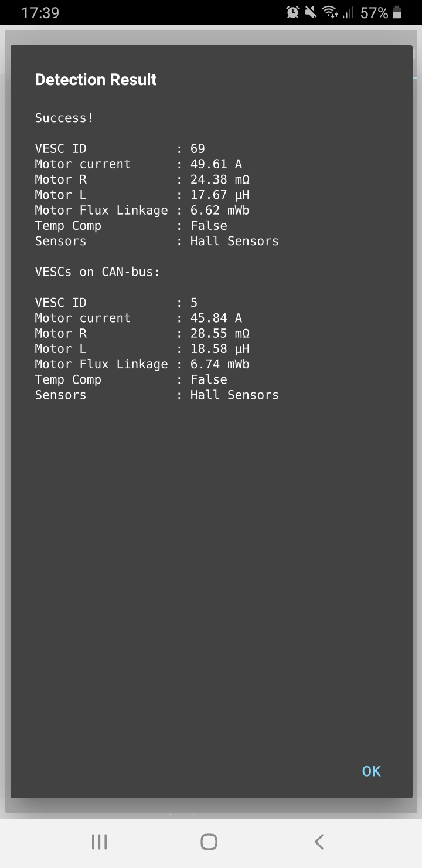
Task: Tap the Detection Result title
Action: coord(96,80)
